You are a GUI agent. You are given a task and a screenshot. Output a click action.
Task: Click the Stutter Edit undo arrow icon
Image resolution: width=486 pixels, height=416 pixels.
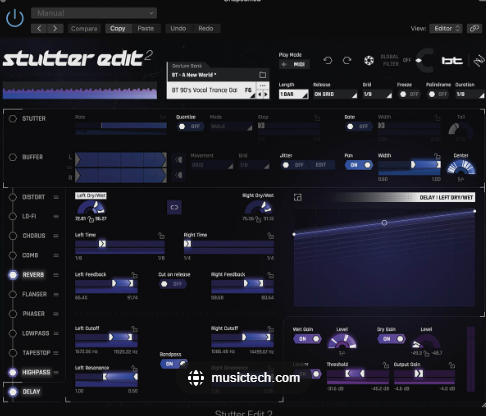pyautogui.click(x=328, y=60)
